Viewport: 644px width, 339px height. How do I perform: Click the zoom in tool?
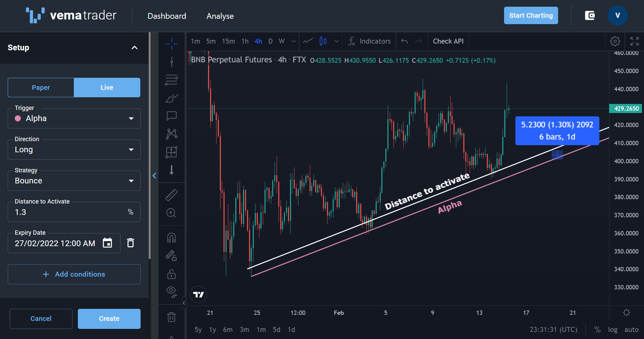pyautogui.click(x=171, y=213)
